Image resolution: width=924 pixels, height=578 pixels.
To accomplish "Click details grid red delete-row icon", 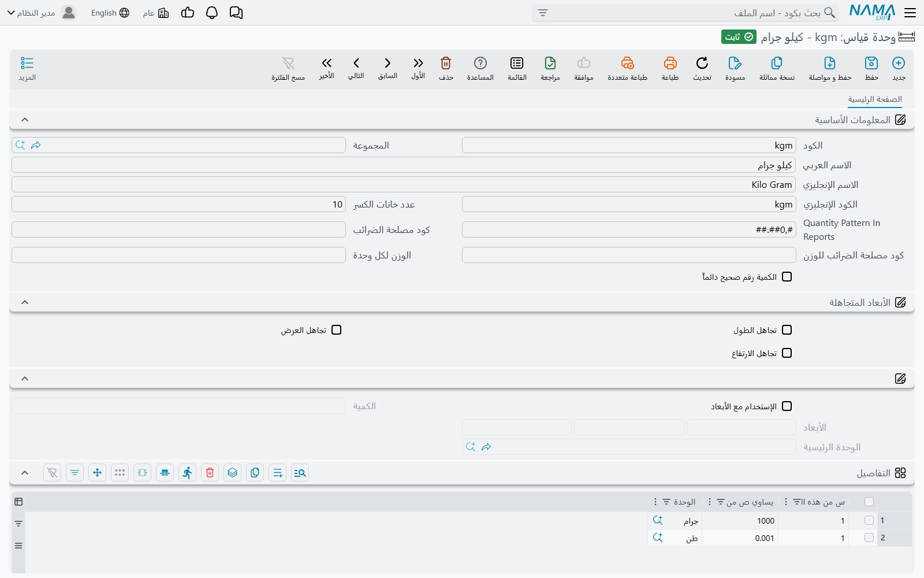I will 210,473.
